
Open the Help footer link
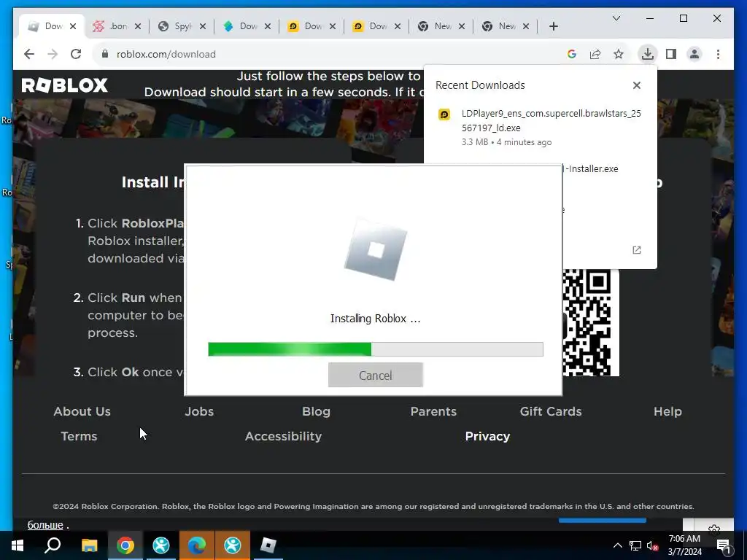pyautogui.click(x=667, y=411)
